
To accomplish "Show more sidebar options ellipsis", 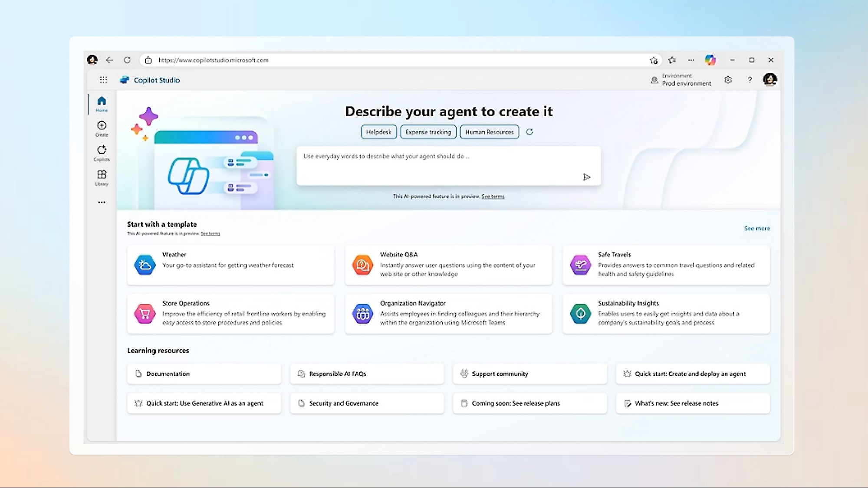I will click(102, 202).
